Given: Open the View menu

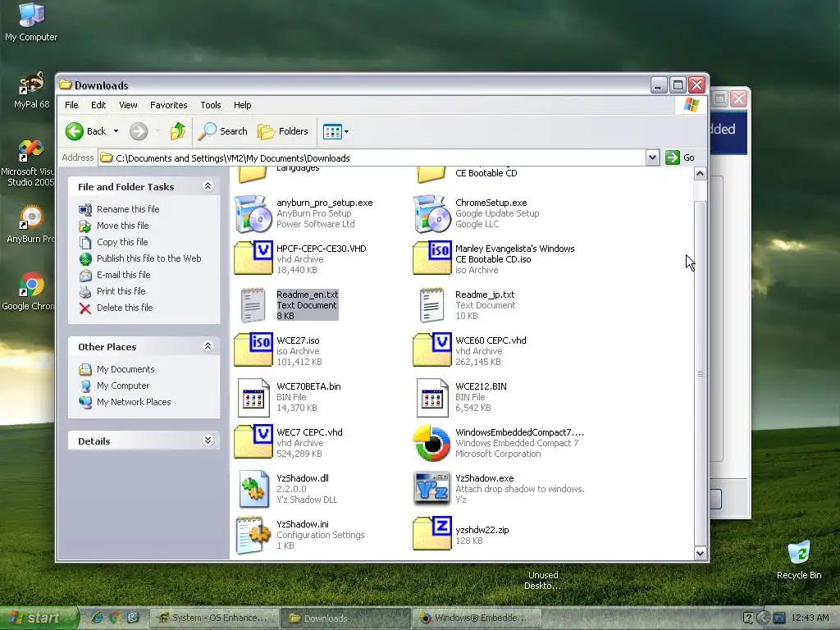Looking at the screenshot, I should [128, 105].
